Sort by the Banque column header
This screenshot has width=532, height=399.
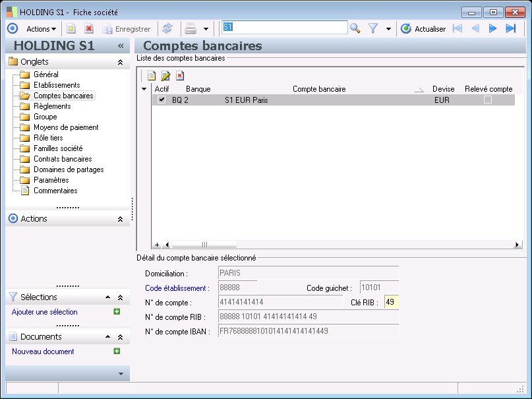click(x=198, y=89)
